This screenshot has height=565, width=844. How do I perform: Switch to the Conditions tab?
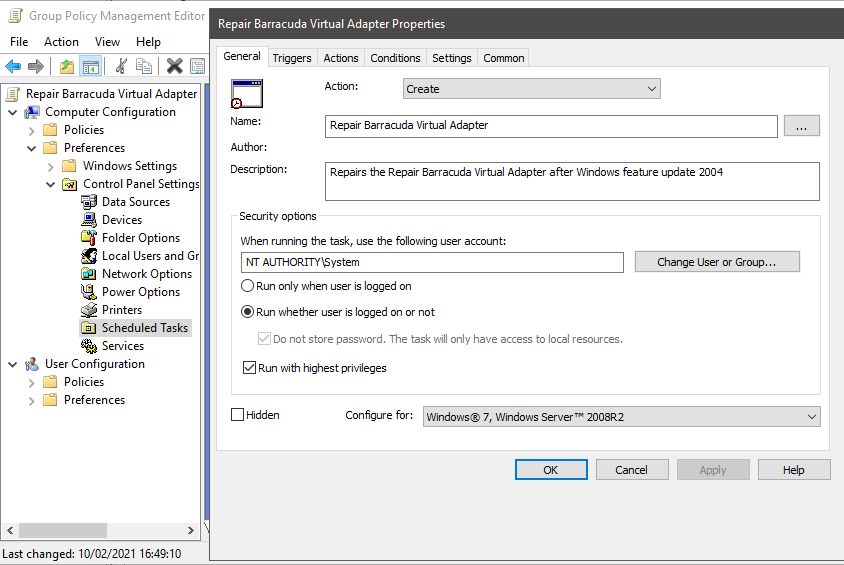(x=395, y=58)
